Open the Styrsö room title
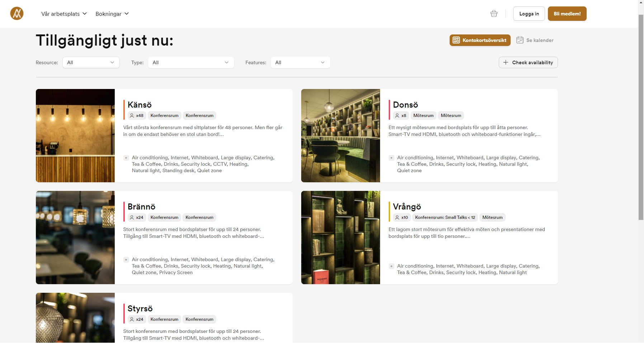 click(x=140, y=309)
